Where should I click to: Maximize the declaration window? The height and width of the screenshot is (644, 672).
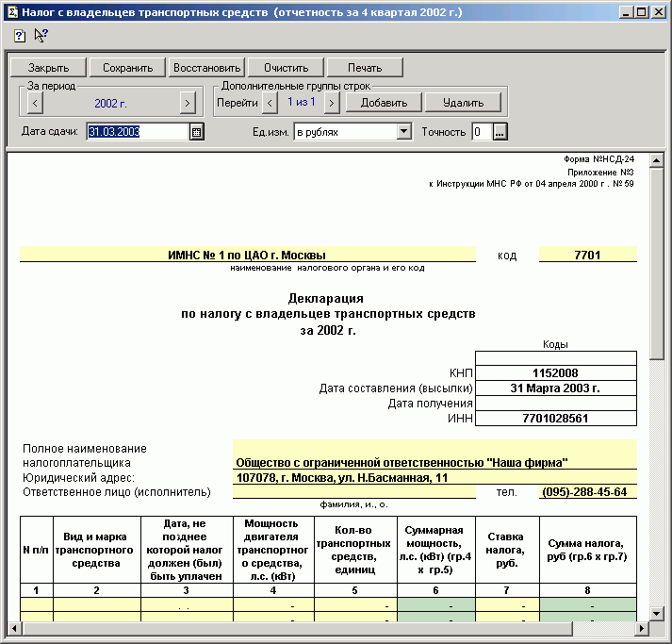[641, 12]
